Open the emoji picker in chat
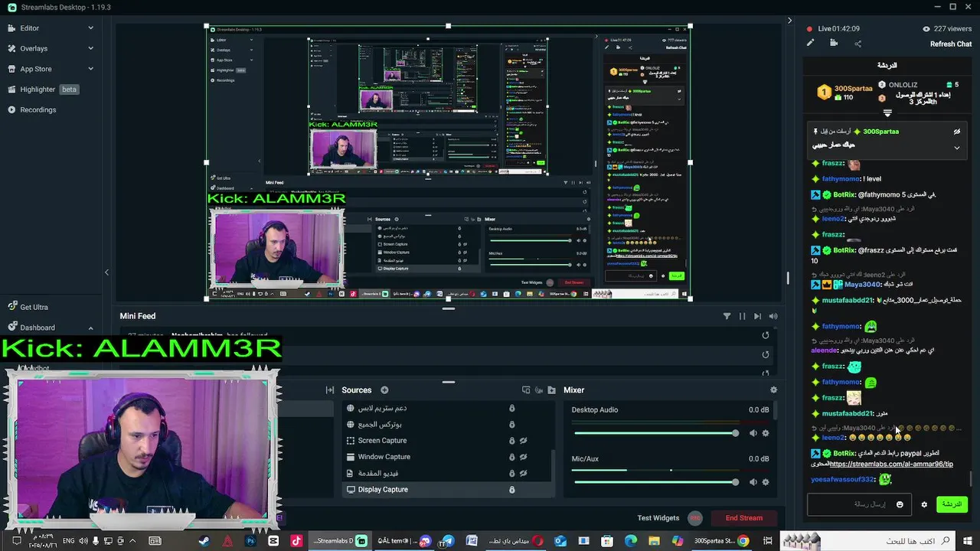This screenshot has width=980, height=551. [x=900, y=504]
